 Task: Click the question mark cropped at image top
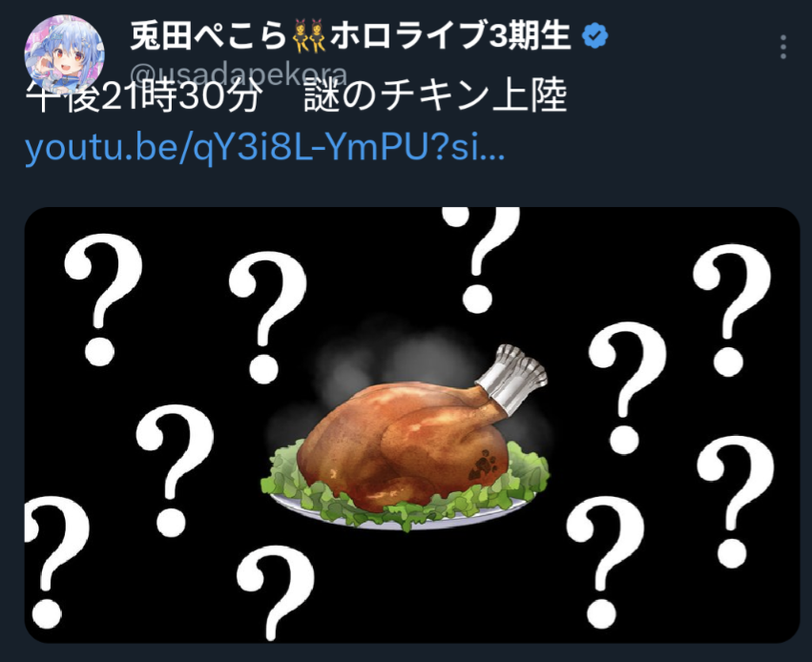[481, 259]
